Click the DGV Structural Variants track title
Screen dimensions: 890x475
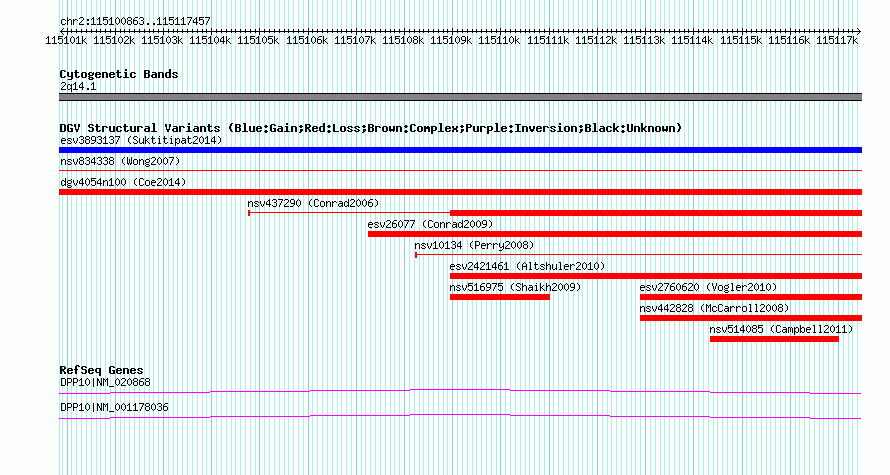click(371, 128)
